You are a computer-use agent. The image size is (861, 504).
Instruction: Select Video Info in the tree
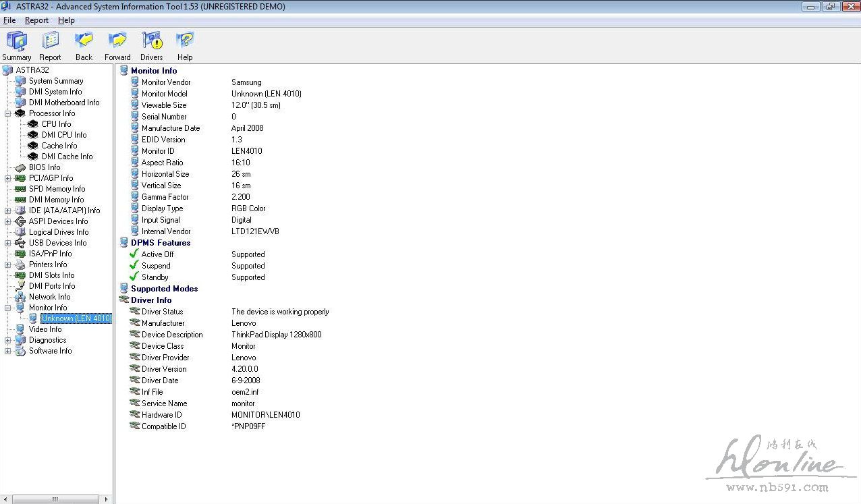point(45,329)
